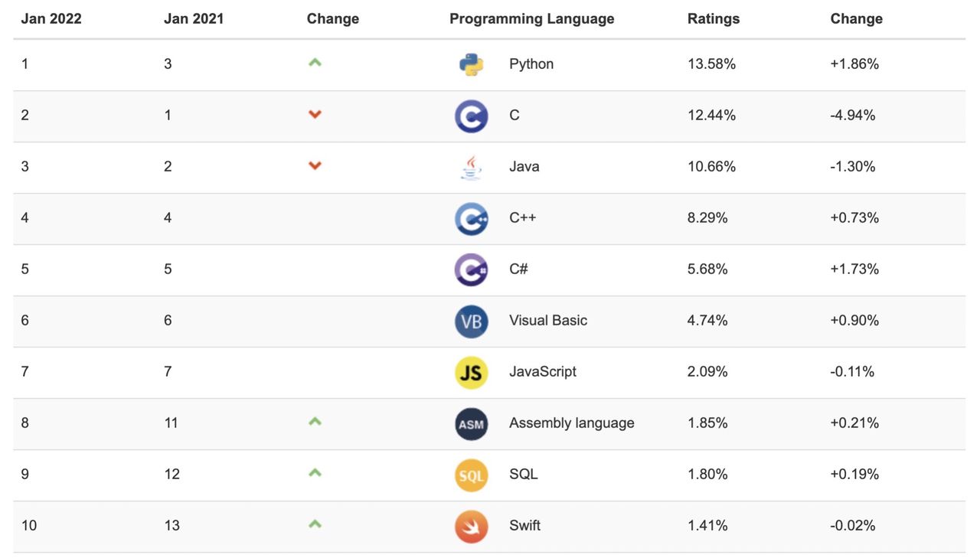Click the Assembly language ASM icon
Screen dimensions: 980x558
point(471,424)
